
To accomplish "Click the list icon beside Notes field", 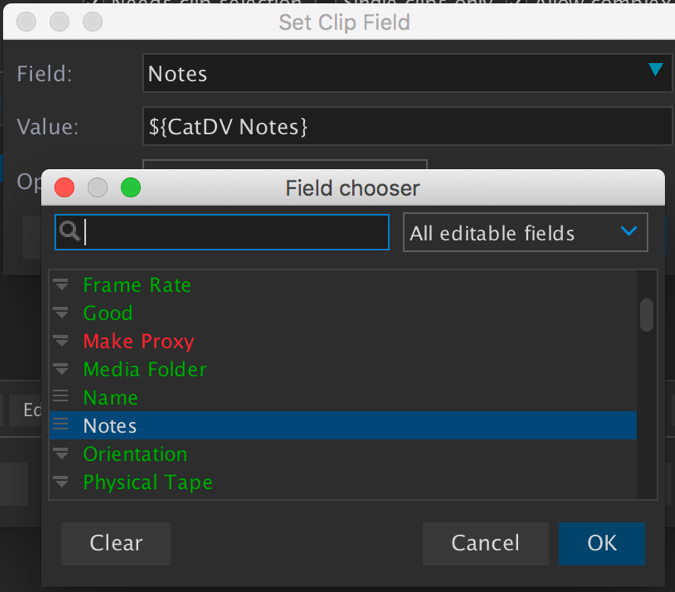I will [x=61, y=425].
